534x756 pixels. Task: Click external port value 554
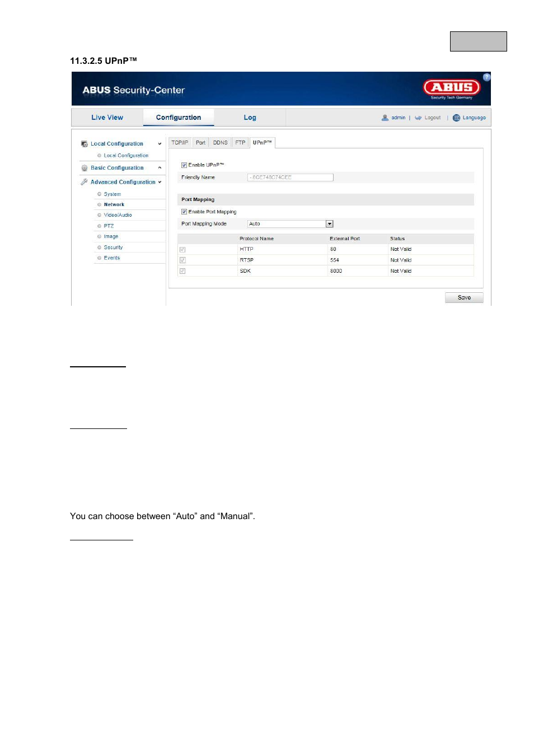pos(334,260)
